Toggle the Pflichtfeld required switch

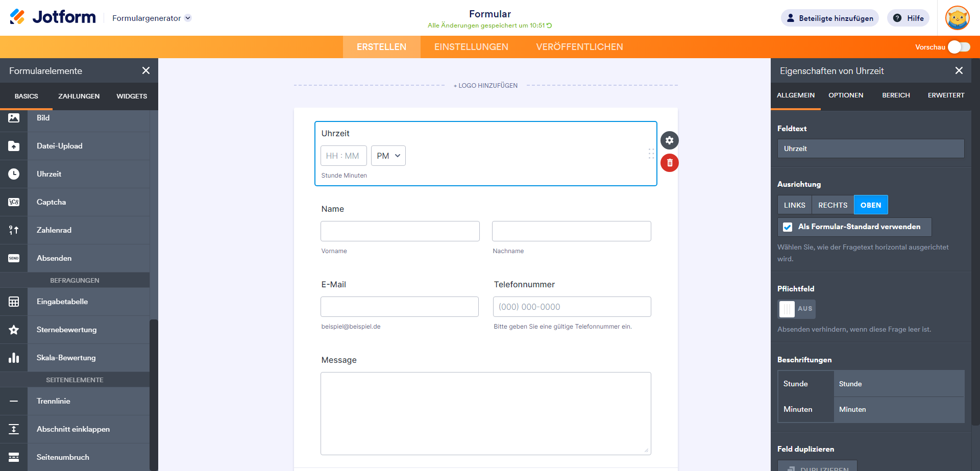[796, 309]
